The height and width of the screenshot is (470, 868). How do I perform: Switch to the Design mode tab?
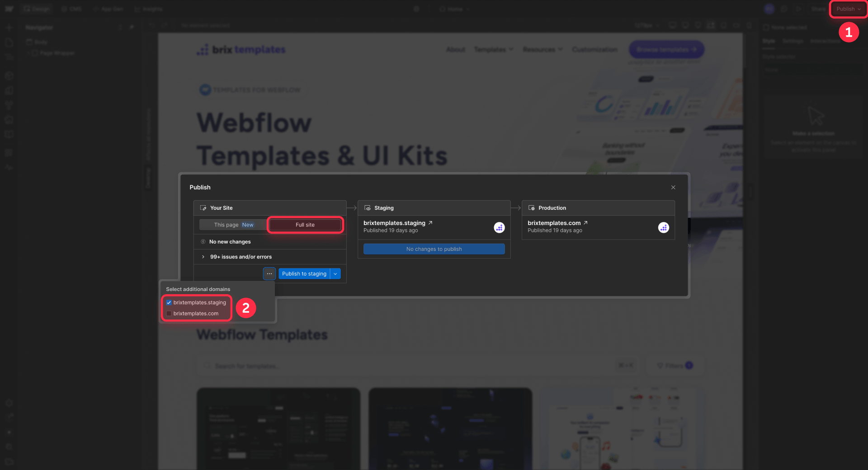click(x=36, y=9)
